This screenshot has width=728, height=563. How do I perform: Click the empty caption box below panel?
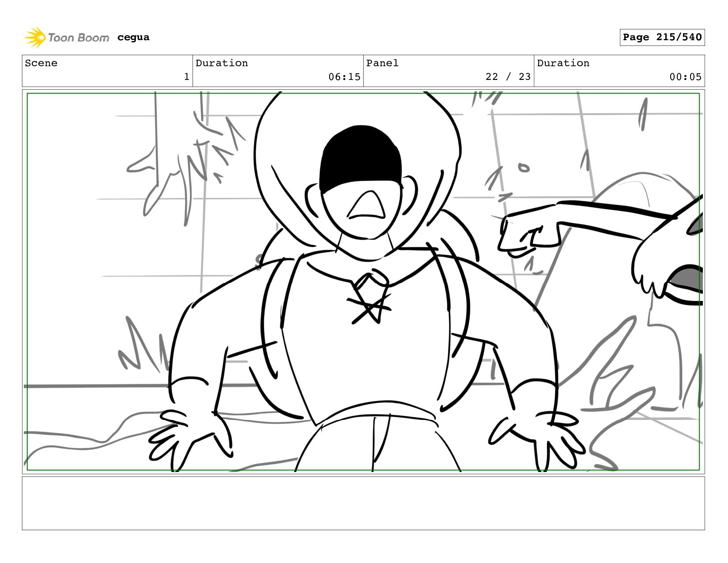363,503
